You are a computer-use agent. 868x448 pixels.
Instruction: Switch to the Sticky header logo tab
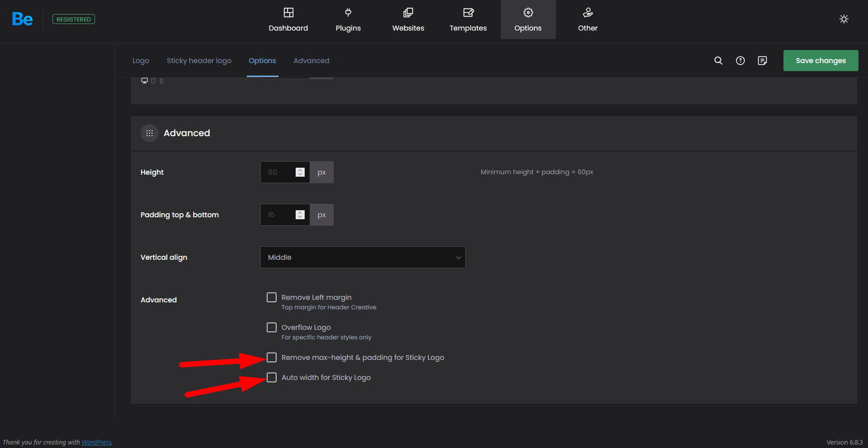[x=199, y=61]
